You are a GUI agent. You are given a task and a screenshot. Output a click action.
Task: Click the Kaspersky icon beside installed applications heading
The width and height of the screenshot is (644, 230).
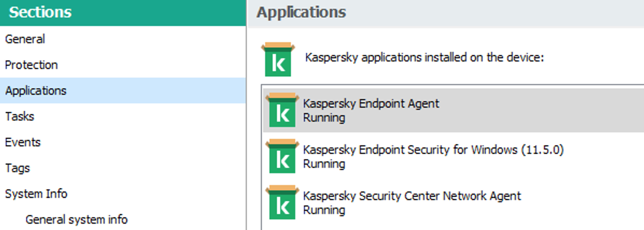278,59
